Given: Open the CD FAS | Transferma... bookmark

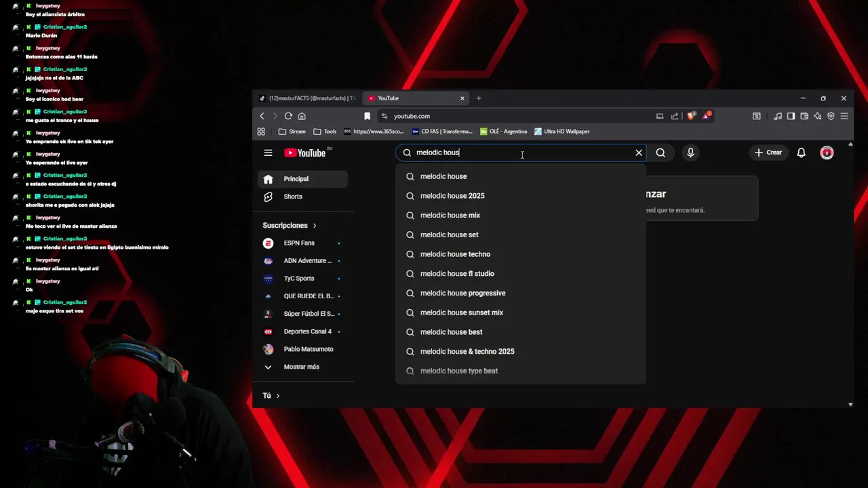Looking at the screenshot, I should [442, 131].
